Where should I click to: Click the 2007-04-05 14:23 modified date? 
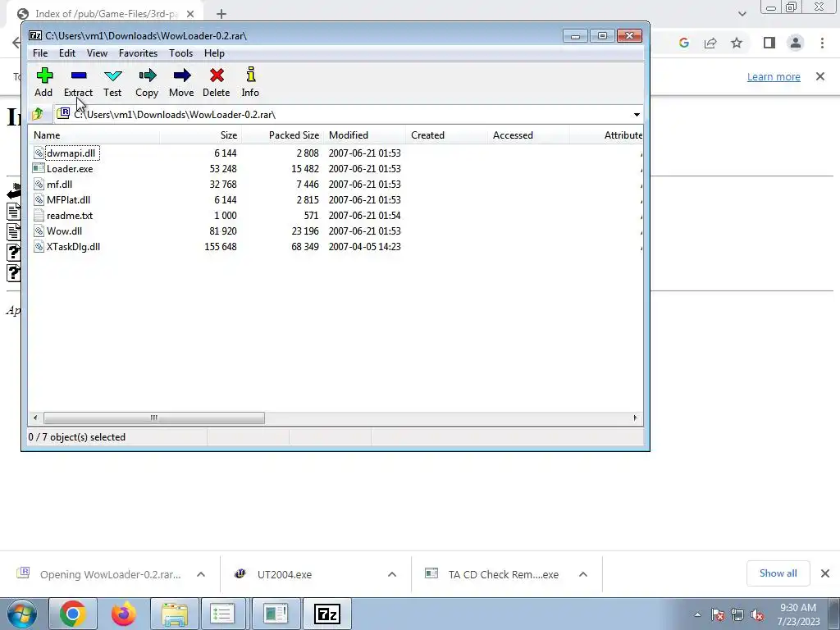(x=365, y=246)
